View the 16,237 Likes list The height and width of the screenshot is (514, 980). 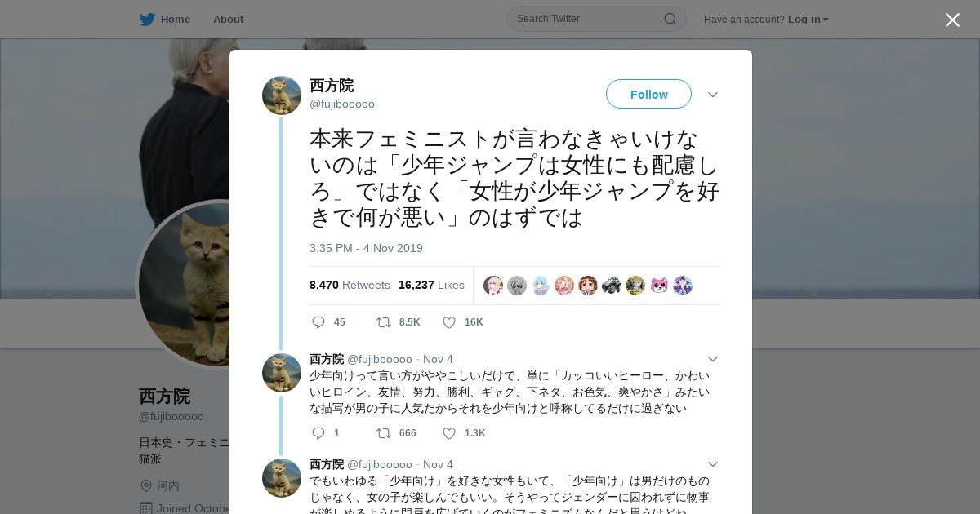[x=431, y=285]
